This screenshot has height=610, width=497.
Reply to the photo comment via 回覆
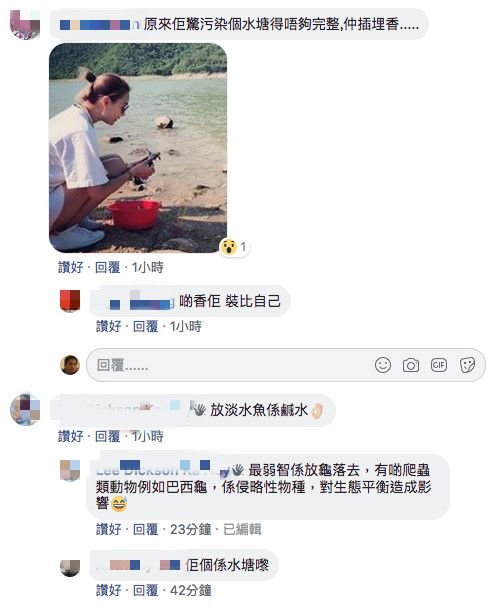[107, 267]
